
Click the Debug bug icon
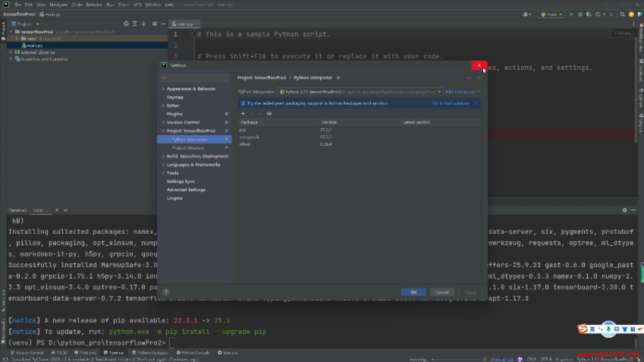pos(580,14)
